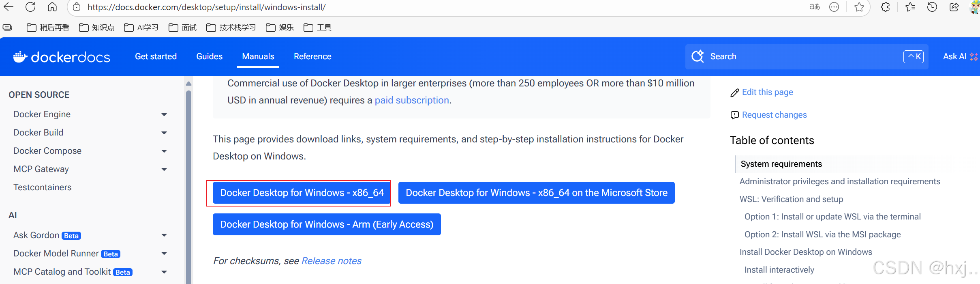Add this page to favorites star icon

pyautogui.click(x=859, y=7)
